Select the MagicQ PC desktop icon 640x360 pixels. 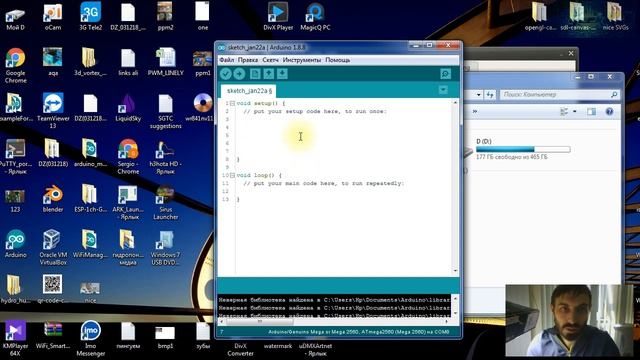[x=315, y=17]
